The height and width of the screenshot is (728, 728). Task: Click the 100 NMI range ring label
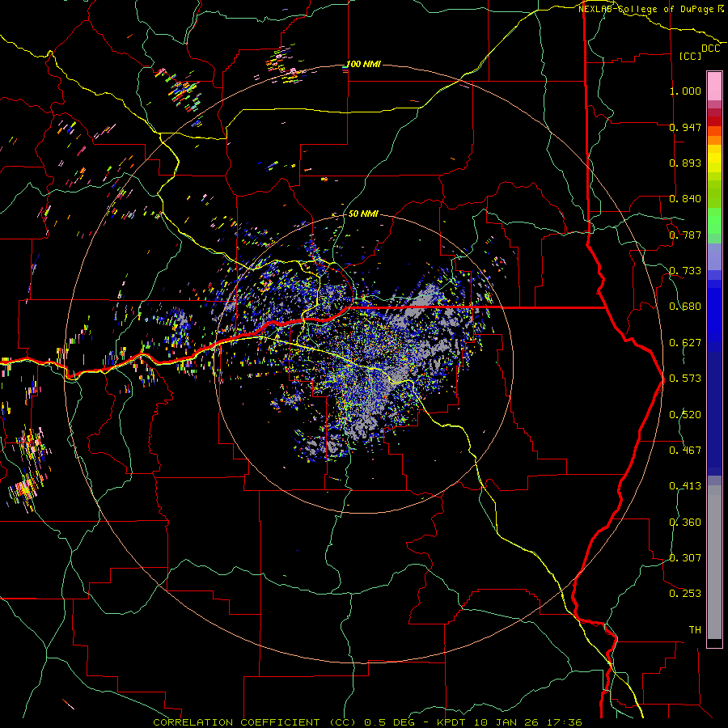point(363,64)
